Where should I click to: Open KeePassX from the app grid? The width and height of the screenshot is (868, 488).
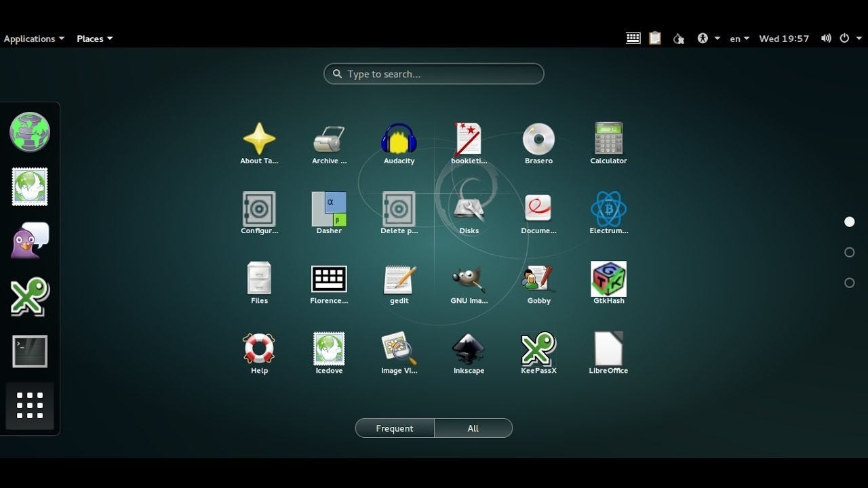click(538, 352)
